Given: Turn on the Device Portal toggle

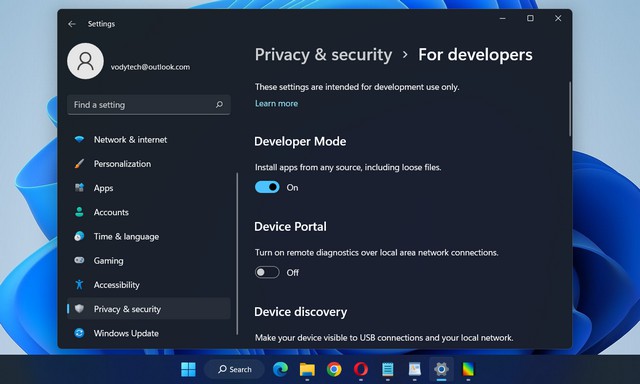Looking at the screenshot, I should [267, 272].
